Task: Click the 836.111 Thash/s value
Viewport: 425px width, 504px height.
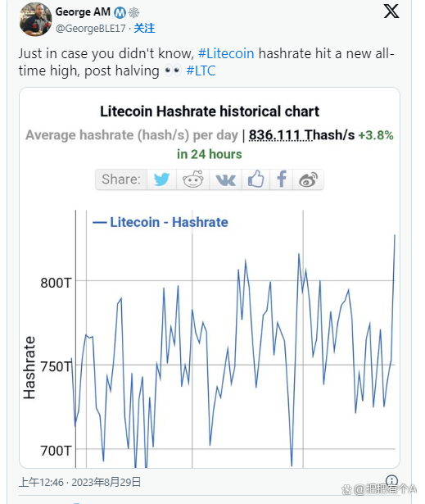Action: (x=301, y=135)
